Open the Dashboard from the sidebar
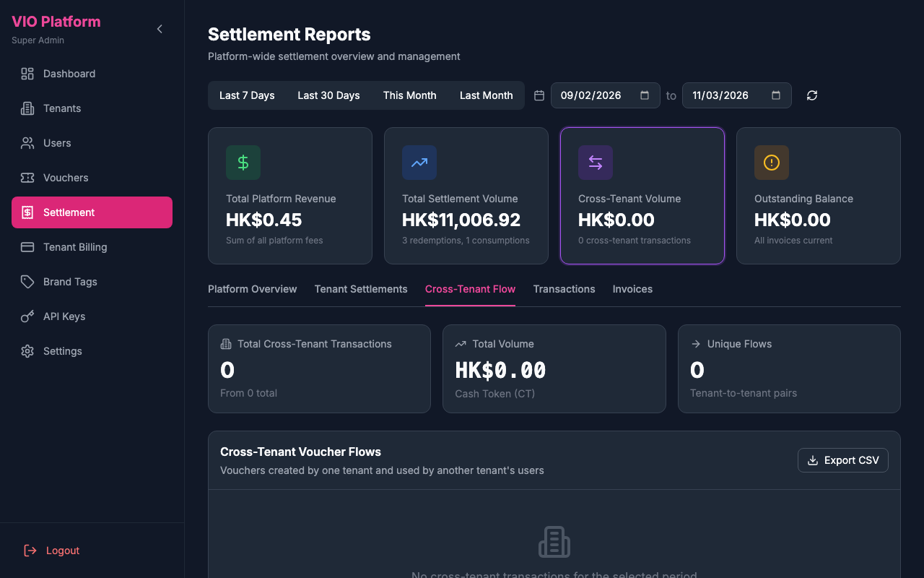Screen dimensions: 924x578 tap(69, 74)
